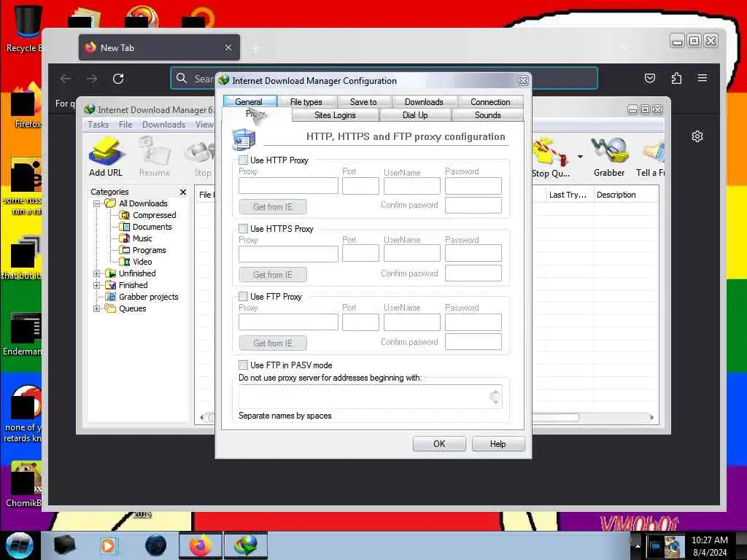This screenshot has height=560, width=747.
Task: Click the Resume toolbar icon
Action: click(155, 157)
